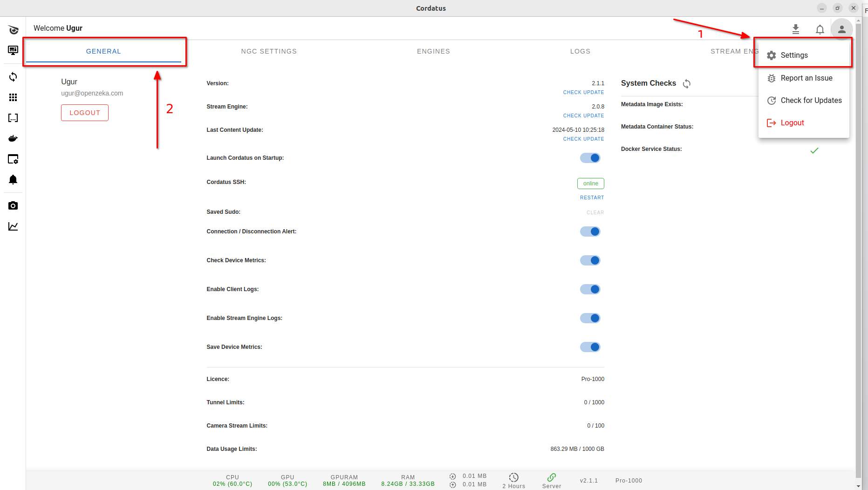Select Settings from the profile menu
Image resolution: width=868 pixels, height=490 pixels.
tap(804, 55)
